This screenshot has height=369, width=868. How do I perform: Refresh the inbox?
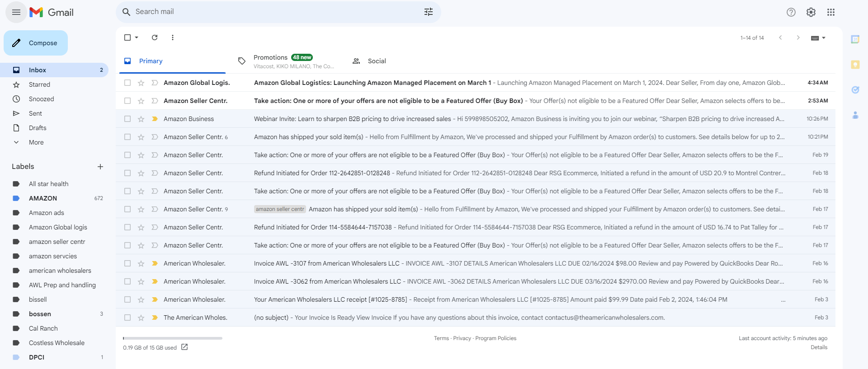click(x=155, y=37)
